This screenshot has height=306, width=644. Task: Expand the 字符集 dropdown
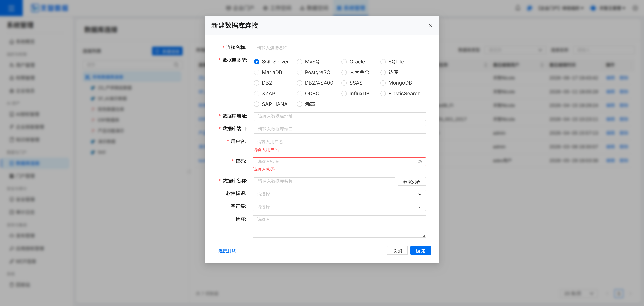point(339,207)
